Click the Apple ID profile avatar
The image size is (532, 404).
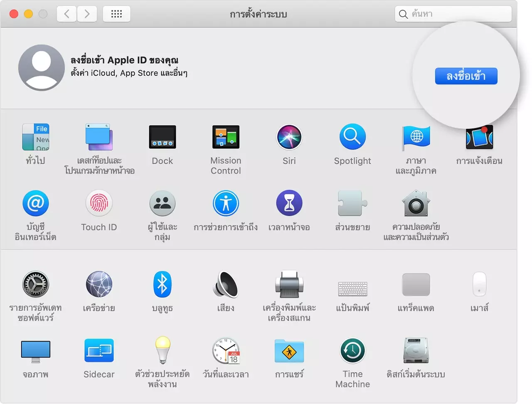tap(42, 68)
